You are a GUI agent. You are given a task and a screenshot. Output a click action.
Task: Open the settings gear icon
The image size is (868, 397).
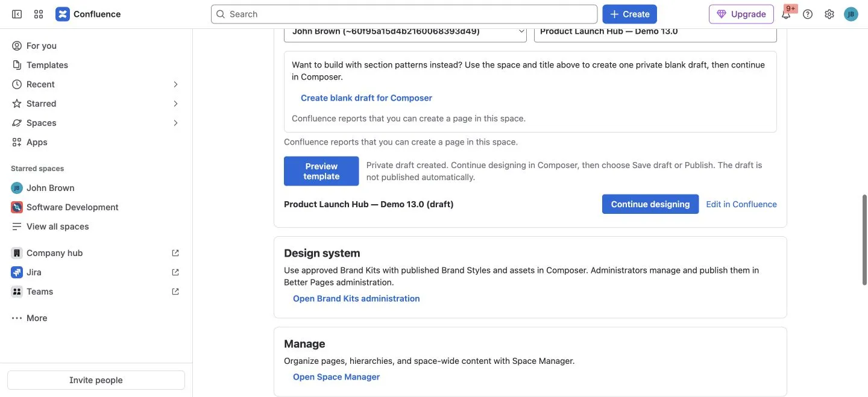(829, 14)
